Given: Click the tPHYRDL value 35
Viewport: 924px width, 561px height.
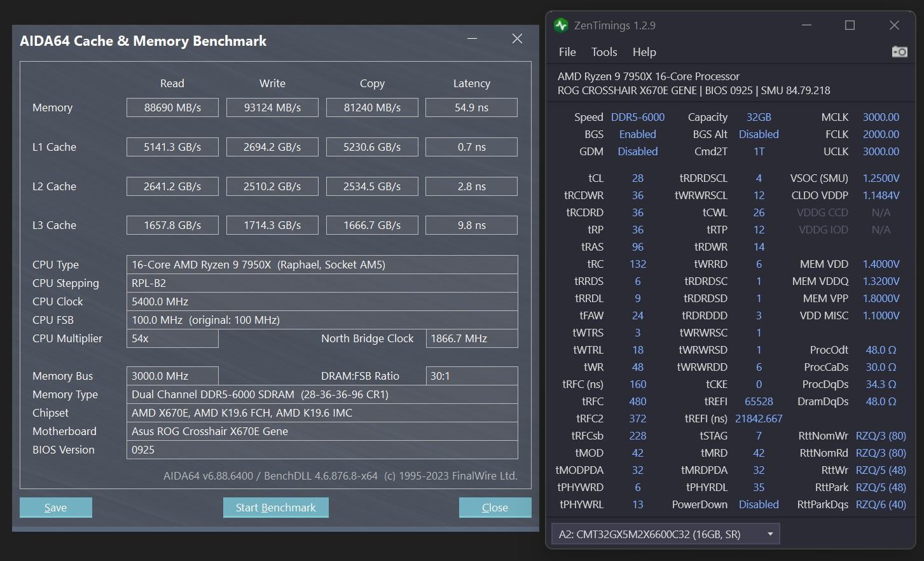Looking at the screenshot, I should coord(759,487).
